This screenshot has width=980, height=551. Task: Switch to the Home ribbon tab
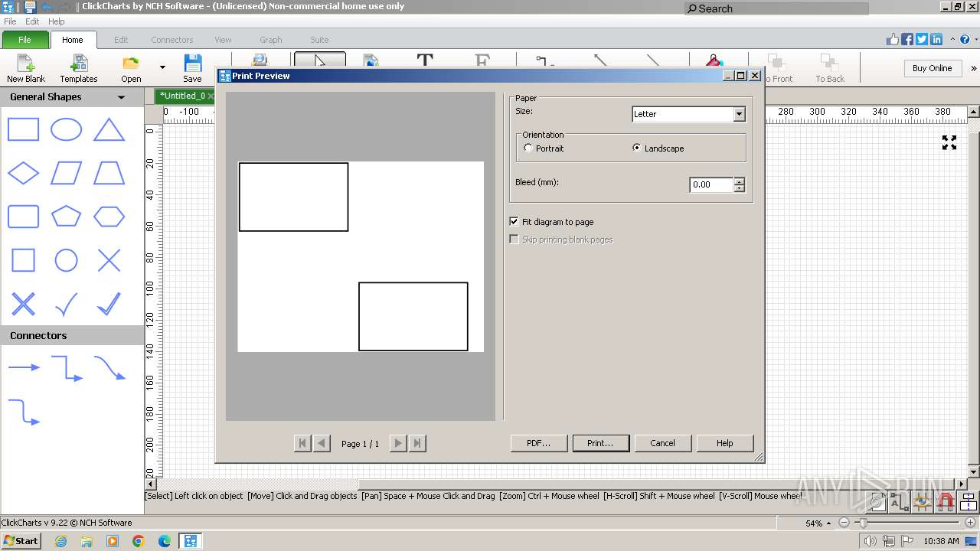point(73,40)
